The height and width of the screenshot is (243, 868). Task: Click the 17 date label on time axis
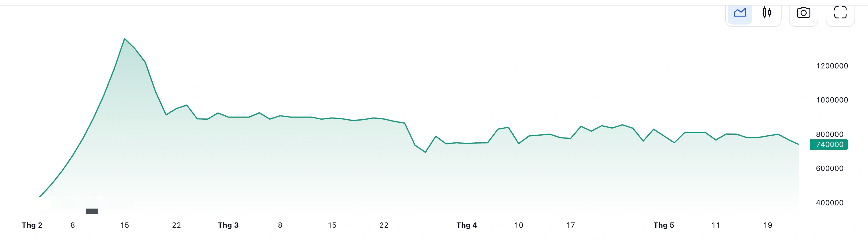[570, 225]
